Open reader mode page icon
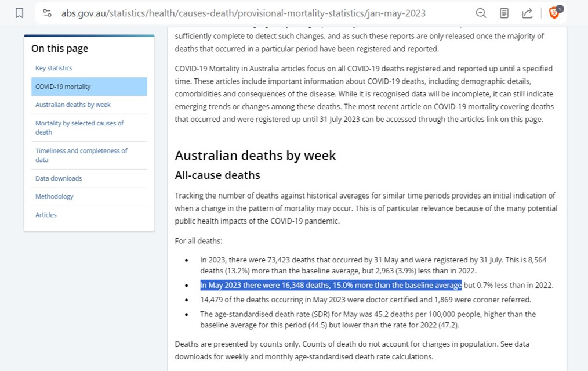The width and height of the screenshot is (588, 371). 504,13
